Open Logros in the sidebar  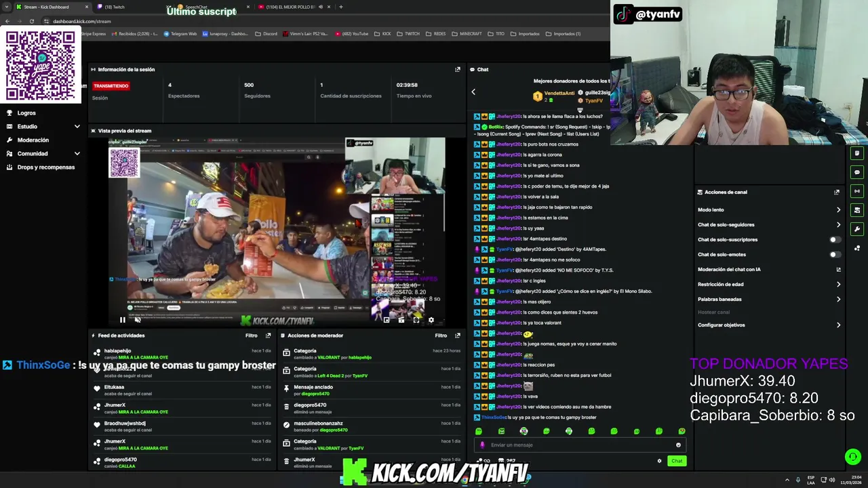pyautogui.click(x=26, y=113)
